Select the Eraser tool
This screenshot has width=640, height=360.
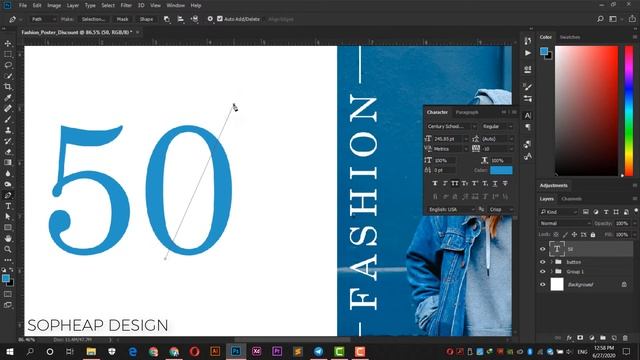point(8,152)
